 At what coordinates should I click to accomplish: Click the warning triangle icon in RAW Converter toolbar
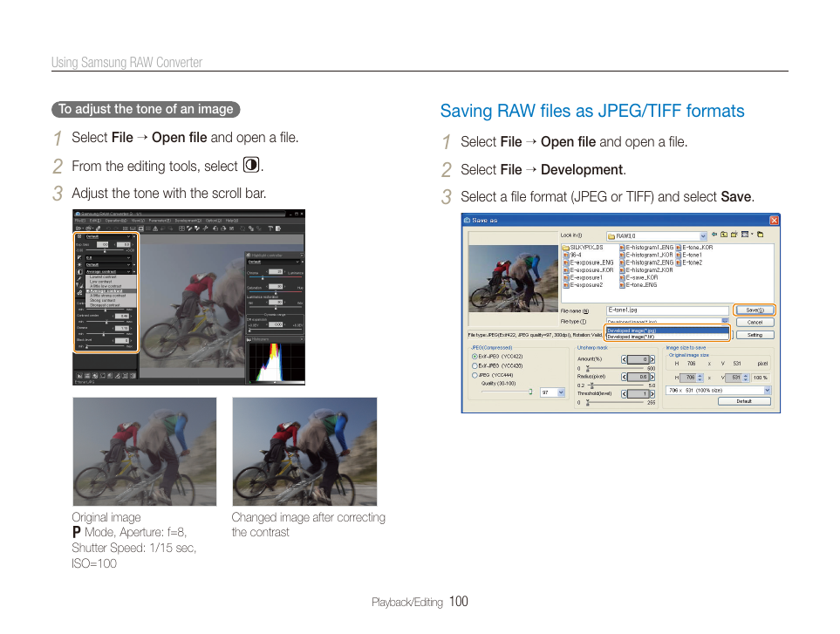click(155, 228)
